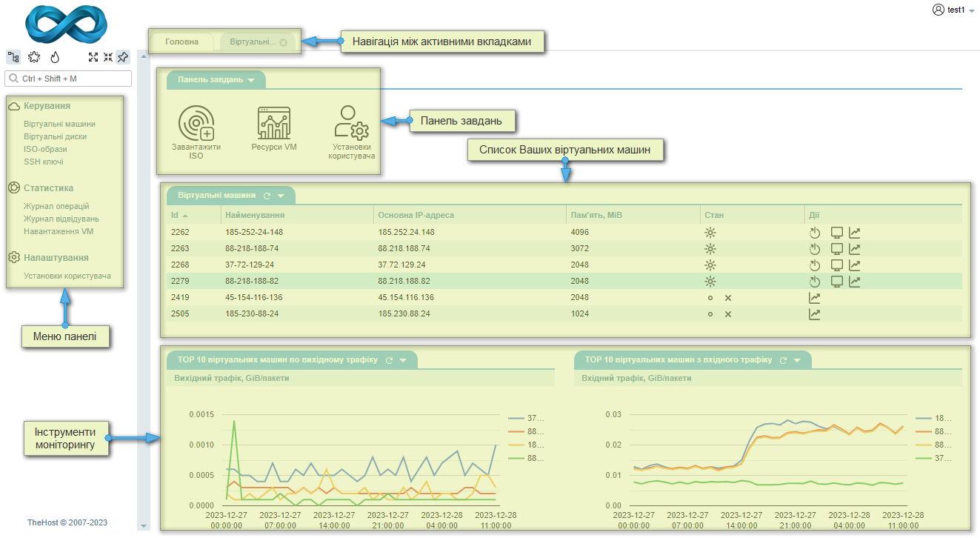Sort by the Пам'ять, MiB column header
Viewport: 980px width, 538px height.
coord(596,215)
